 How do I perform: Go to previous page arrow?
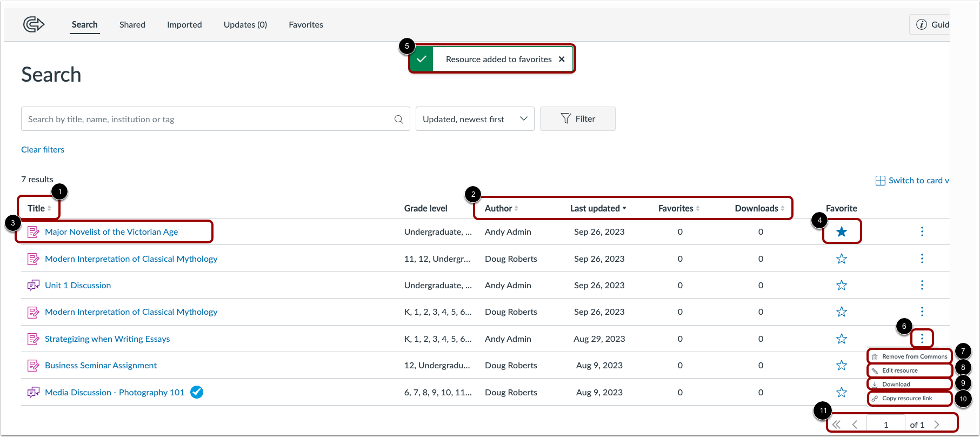(855, 425)
